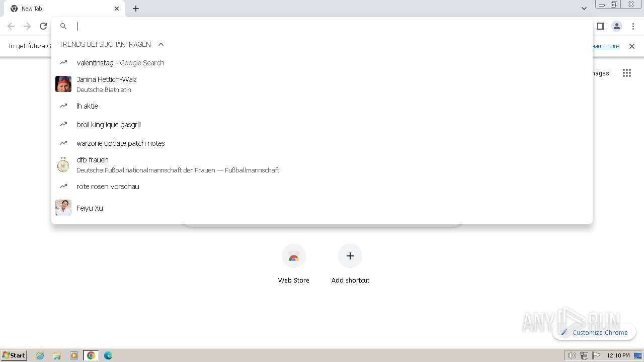
Task: Open the Chrome three-dot menu
Action: [633, 26]
